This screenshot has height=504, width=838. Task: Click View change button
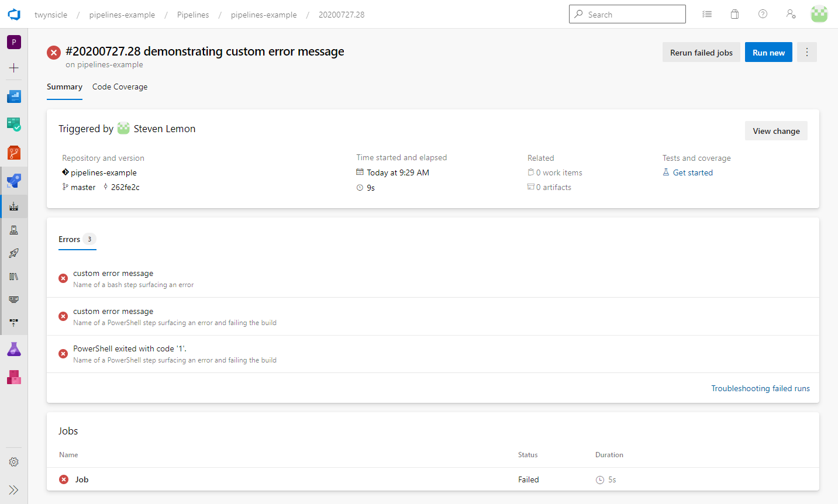[776, 130]
